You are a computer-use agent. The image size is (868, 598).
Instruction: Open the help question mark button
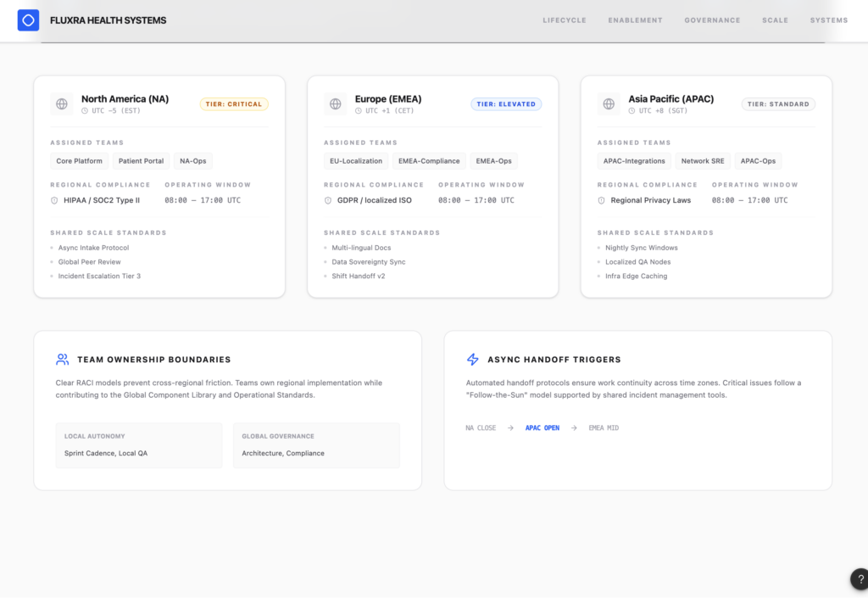pos(860,579)
